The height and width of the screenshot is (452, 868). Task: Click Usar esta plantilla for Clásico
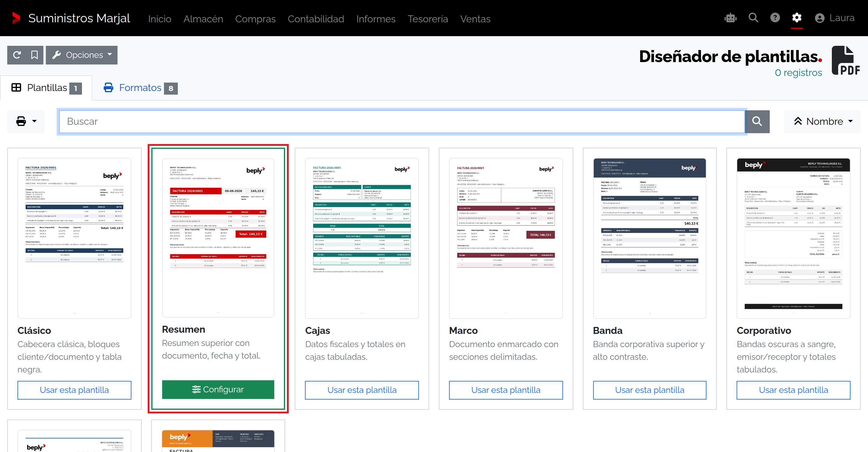(74, 390)
